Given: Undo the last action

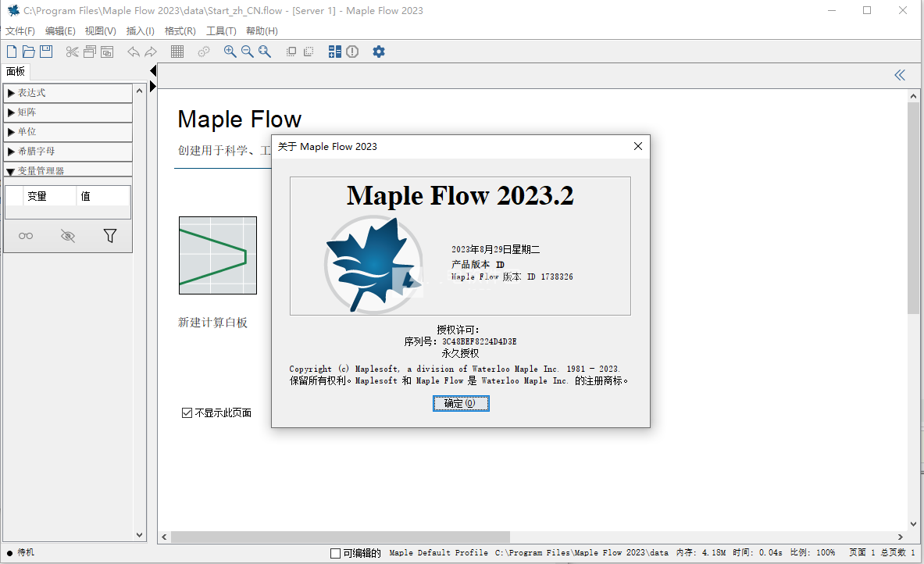Looking at the screenshot, I should 134,52.
